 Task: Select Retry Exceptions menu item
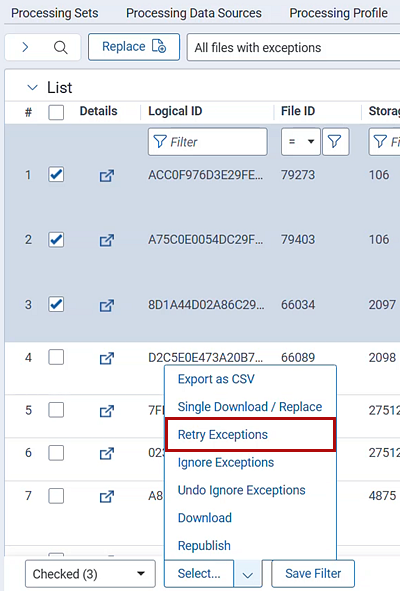coord(250,435)
